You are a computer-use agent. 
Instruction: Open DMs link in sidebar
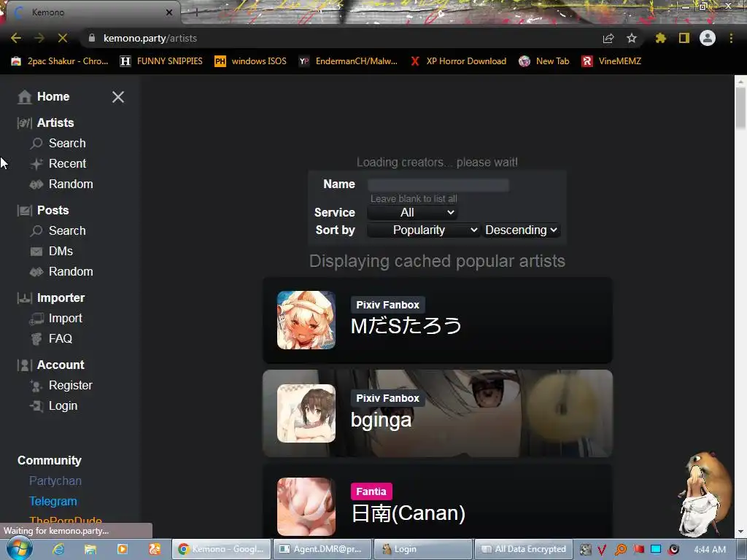(61, 252)
